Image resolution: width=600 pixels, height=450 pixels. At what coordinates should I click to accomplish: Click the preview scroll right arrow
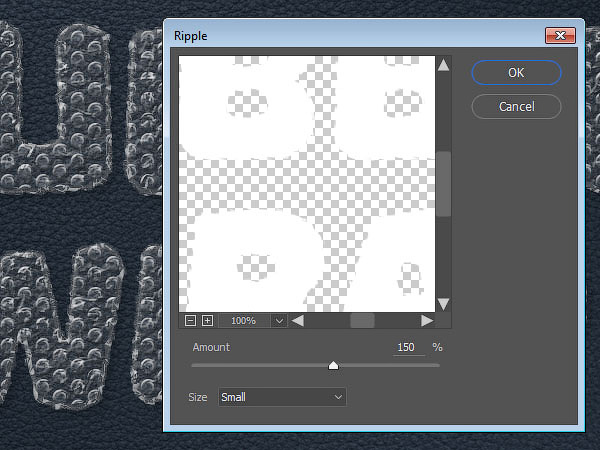point(427,320)
